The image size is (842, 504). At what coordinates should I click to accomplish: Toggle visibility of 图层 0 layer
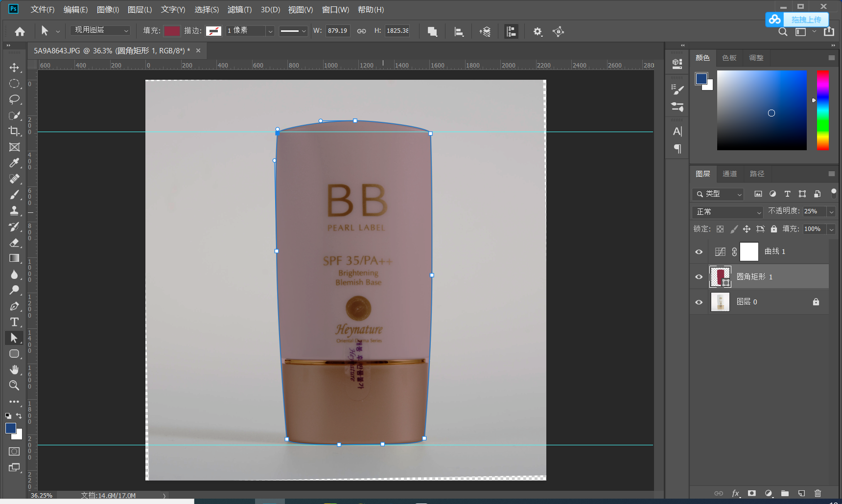(699, 302)
